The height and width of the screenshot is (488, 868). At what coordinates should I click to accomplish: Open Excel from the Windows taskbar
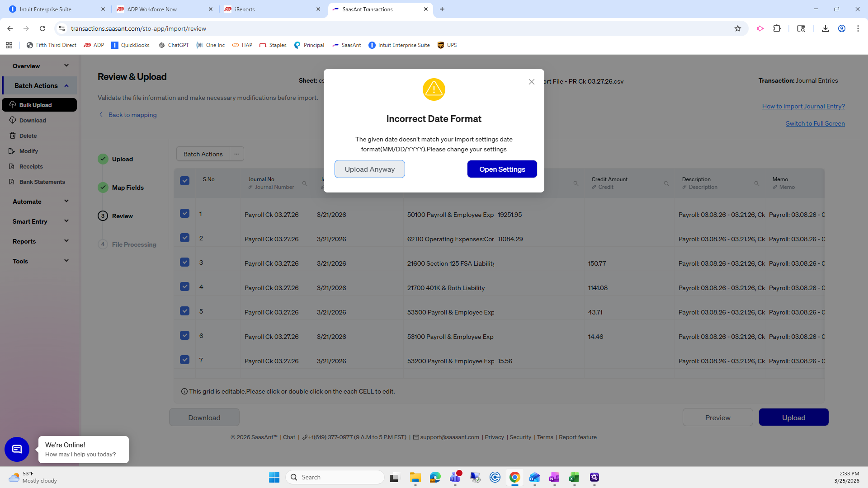tap(574, 477)
